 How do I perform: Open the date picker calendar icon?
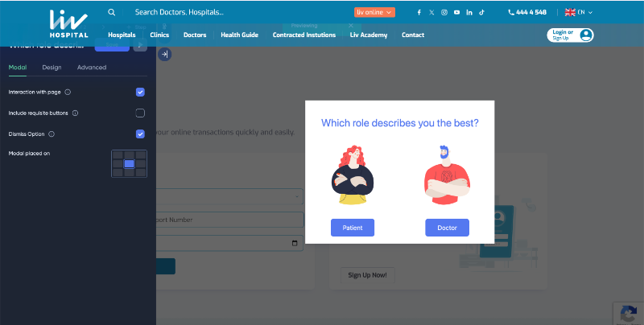tap(295, 243)
